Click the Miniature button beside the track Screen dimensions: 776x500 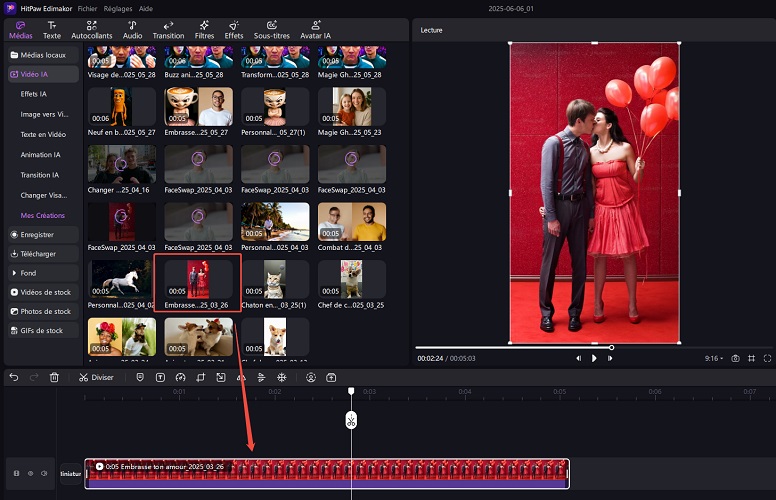coord(71,474)
